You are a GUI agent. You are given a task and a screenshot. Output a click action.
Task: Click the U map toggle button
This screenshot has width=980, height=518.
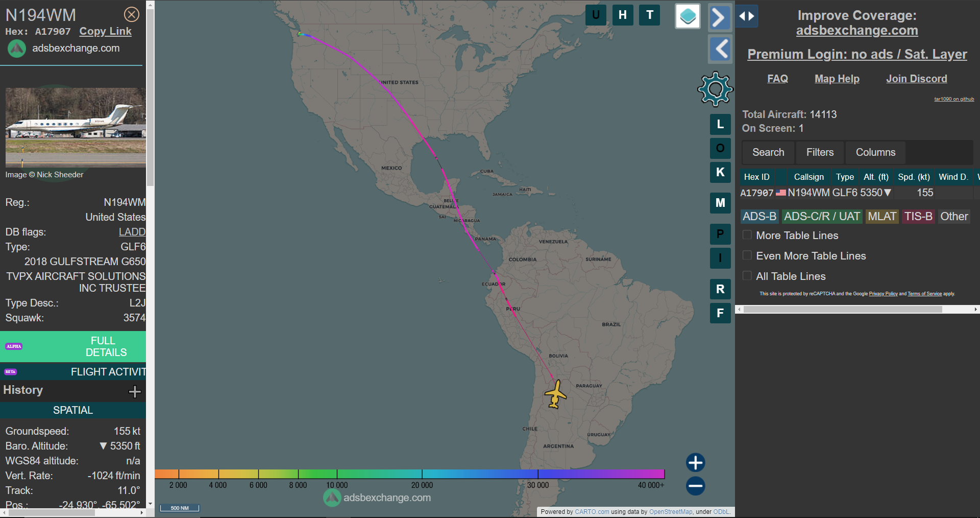tap(596, 15)
